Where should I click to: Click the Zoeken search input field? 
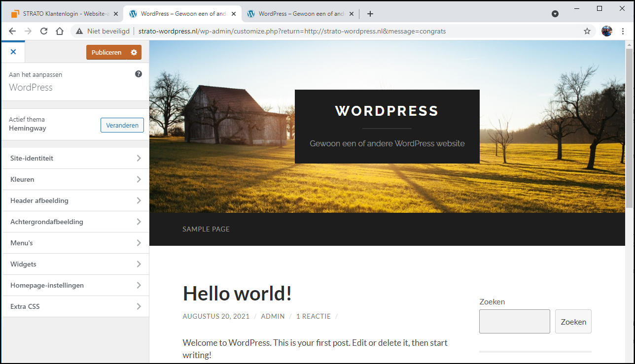[x=515, y=322]
